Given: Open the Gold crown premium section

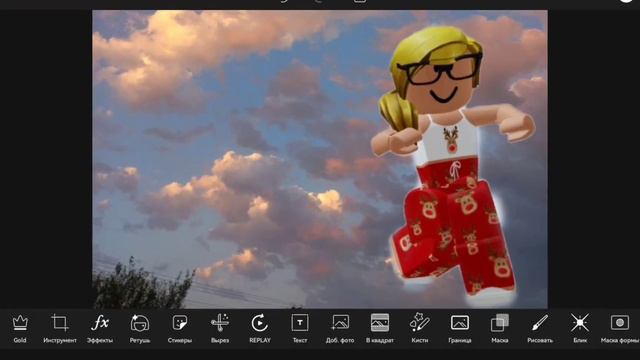Looking at the screenshot, I should pyautogui.click(x=20, y=328).
